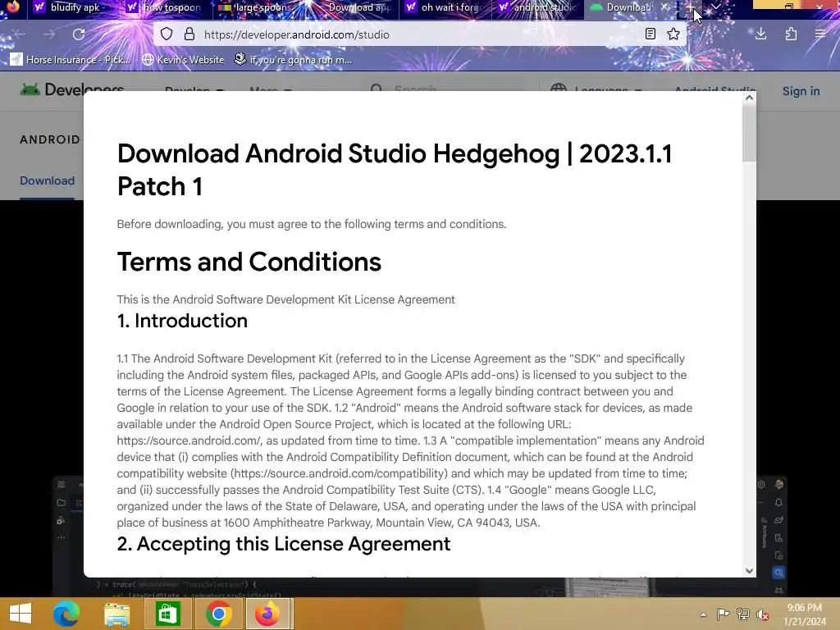
Task: Expand the list all tabs chevron
Action: (x=715, y=7)
